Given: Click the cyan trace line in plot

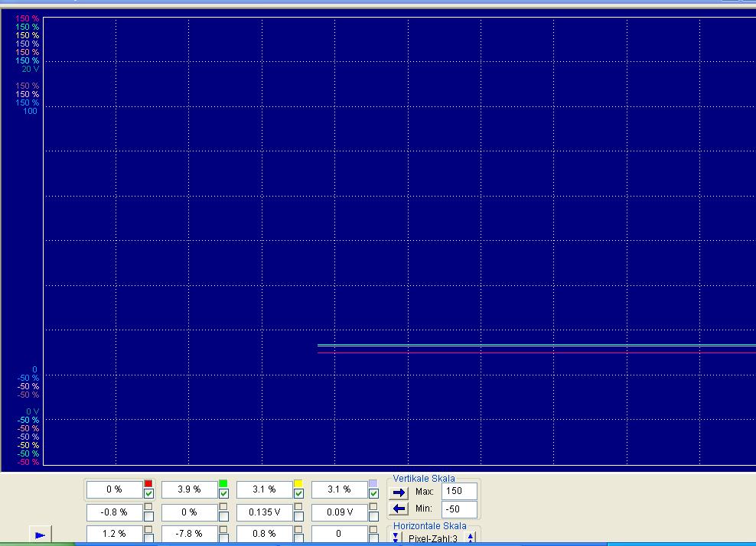Looking at the screenshot, I should coord(536,346).
